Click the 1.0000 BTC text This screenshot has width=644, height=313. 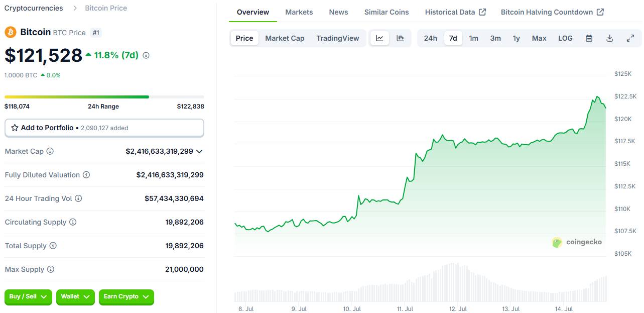click(21, 75)
